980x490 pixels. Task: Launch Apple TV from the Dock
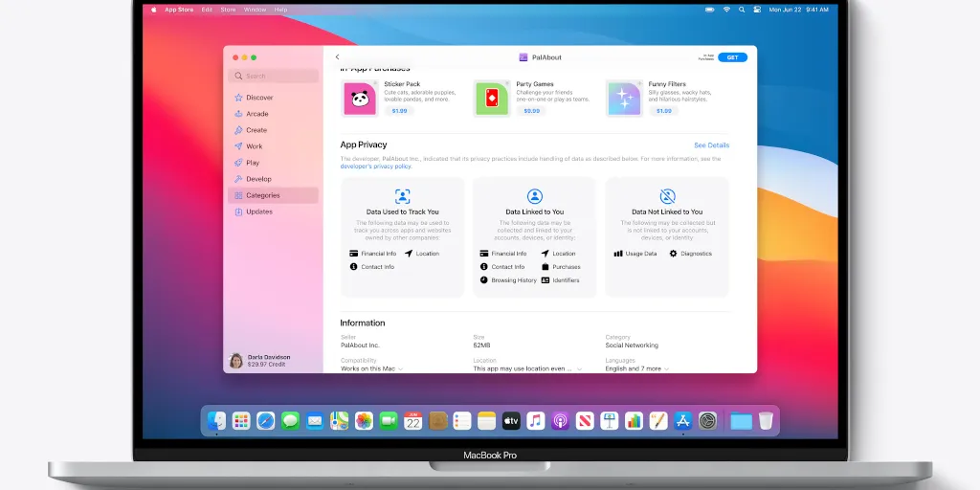511,421
